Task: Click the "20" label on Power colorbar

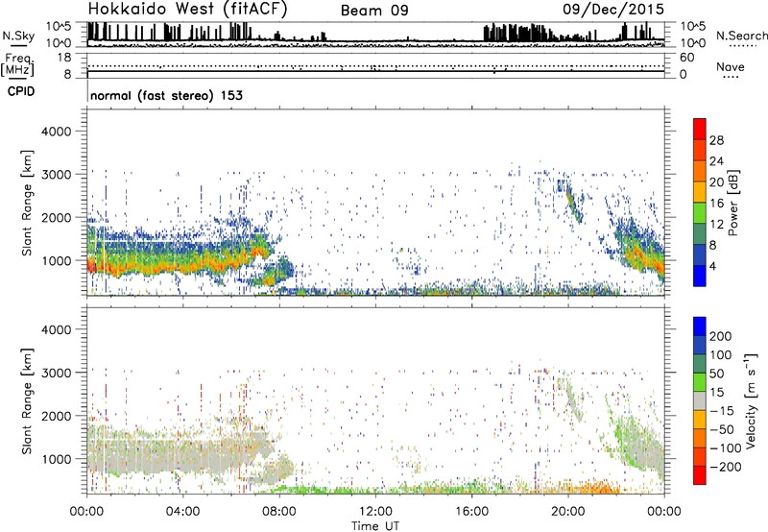Action: 716,182
